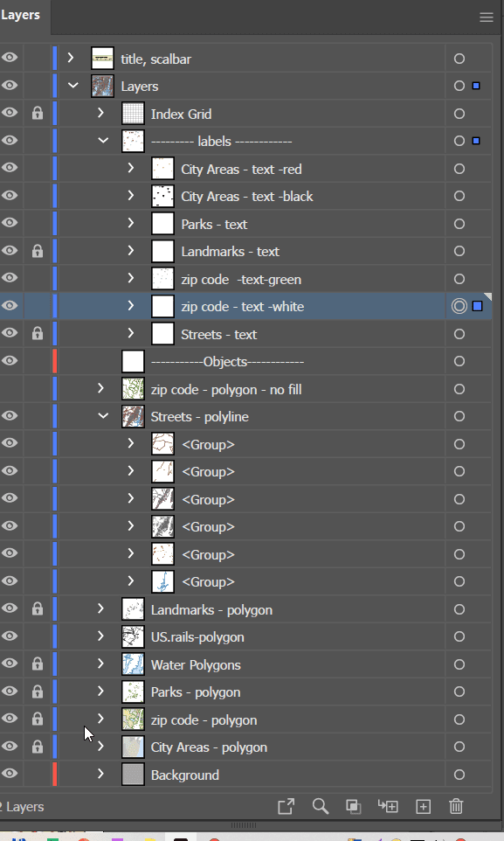Collapse the Streets - polyline layer
Screen dimensions: 504x841
coord(103,416)
